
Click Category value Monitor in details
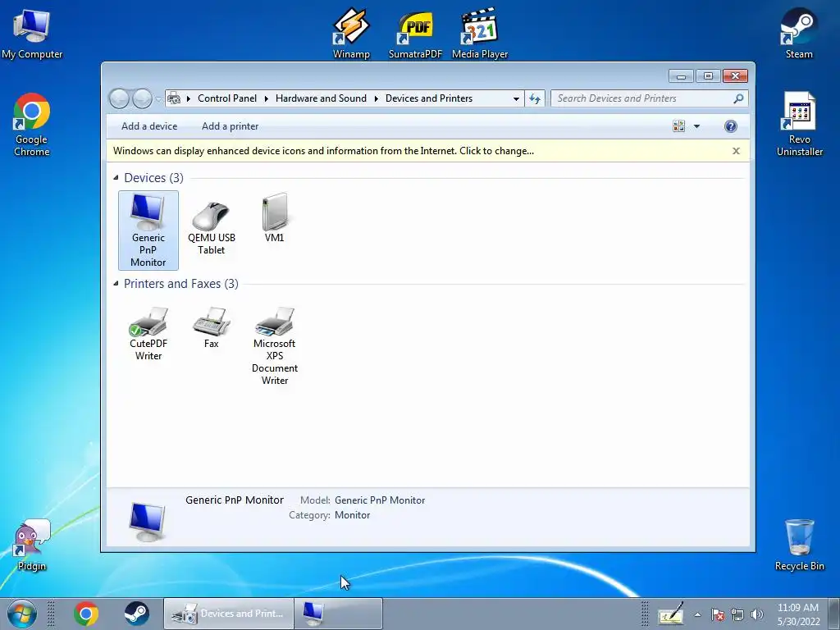352,515
